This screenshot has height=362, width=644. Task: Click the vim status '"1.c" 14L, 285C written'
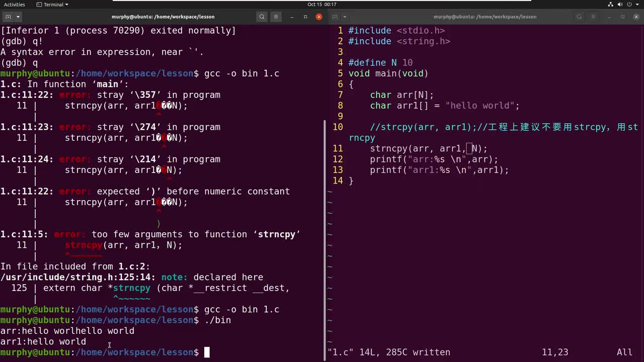pos(389,352)
